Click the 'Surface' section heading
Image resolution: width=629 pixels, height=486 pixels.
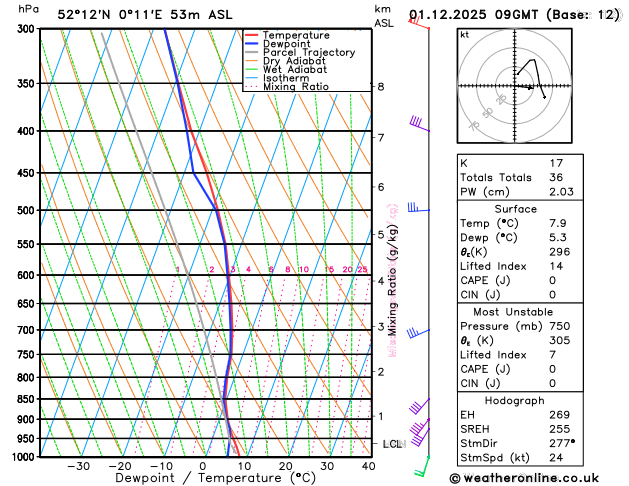click(x=515, y=209)
